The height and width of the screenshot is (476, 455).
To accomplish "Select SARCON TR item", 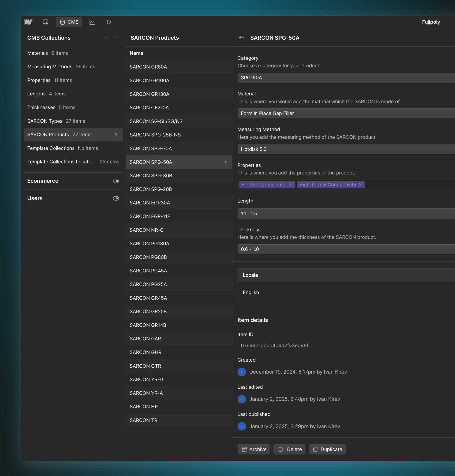I will tap(179, 420).
